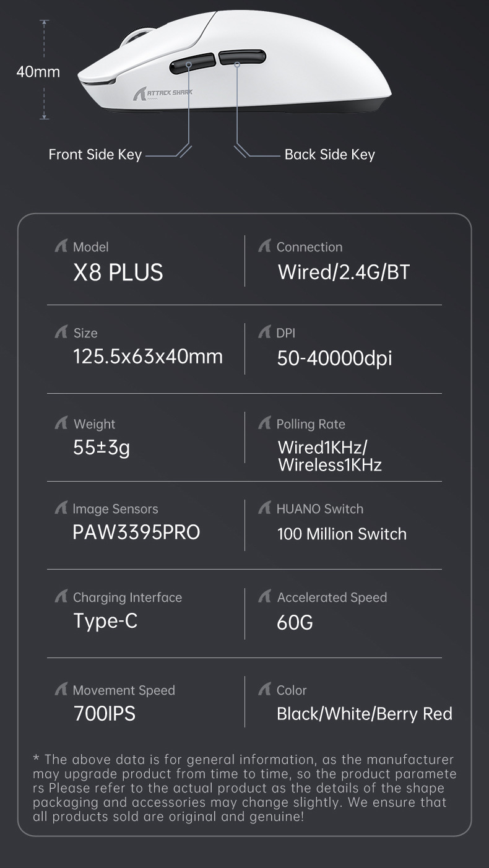Screen dimensions: 489x868
Task: Click the PAW3395PRO sensor value
Action: click(136, 532)
